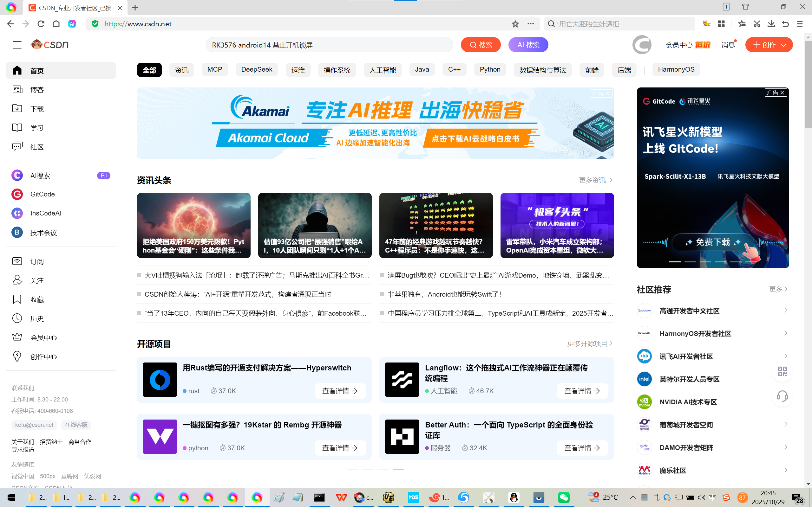812x507 pixels.
Task: Switch to the 人工智能 category tab
Action: click(x=383, y=70)
